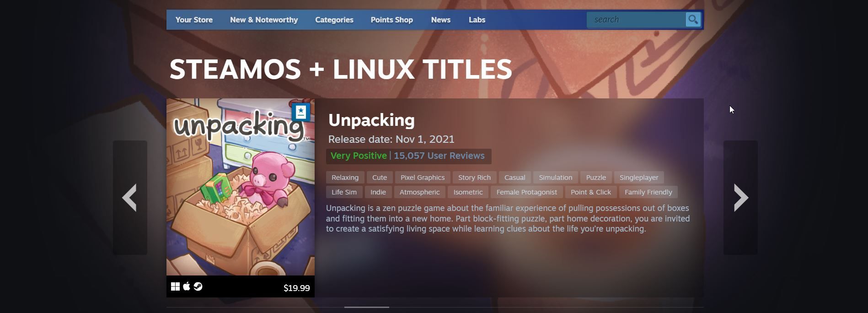Open the News tab
Viewport: 868px width, 313px height.
tap(441, 20)
